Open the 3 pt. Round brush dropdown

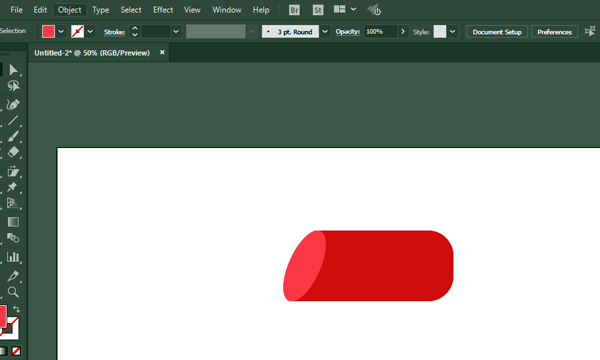[325, 31]
